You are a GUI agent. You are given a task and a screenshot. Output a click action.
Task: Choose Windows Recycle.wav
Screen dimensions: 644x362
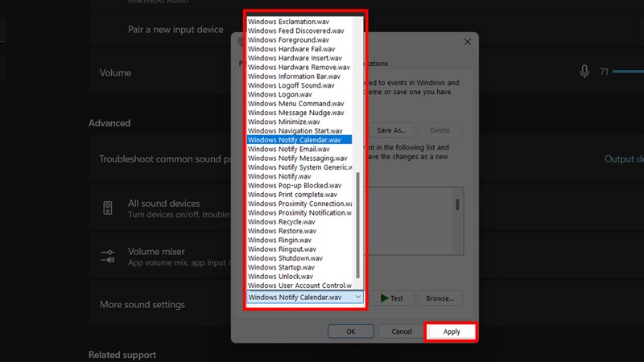point(299,222)
